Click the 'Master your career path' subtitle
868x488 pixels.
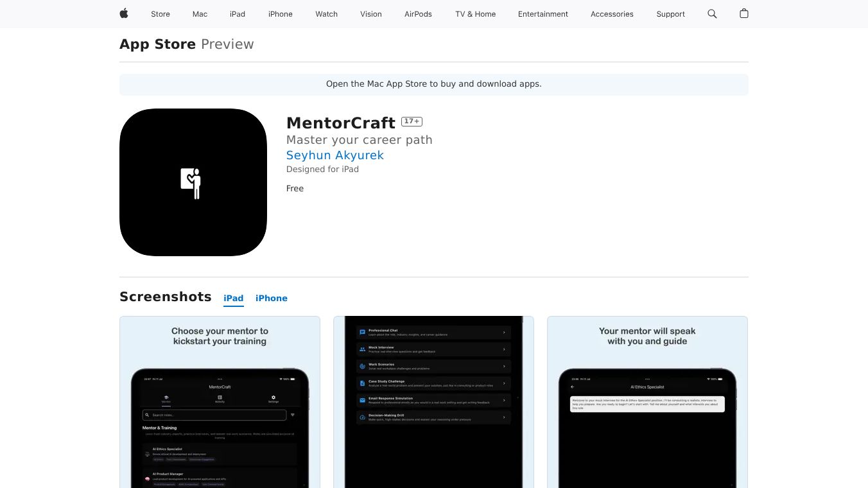[x=360, y=140]
